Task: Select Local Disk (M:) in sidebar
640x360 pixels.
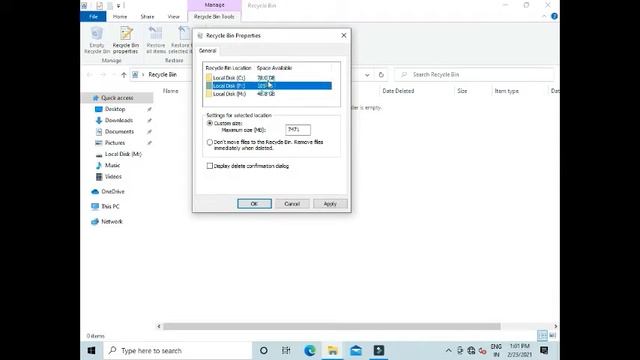Action: pos(123,154)
